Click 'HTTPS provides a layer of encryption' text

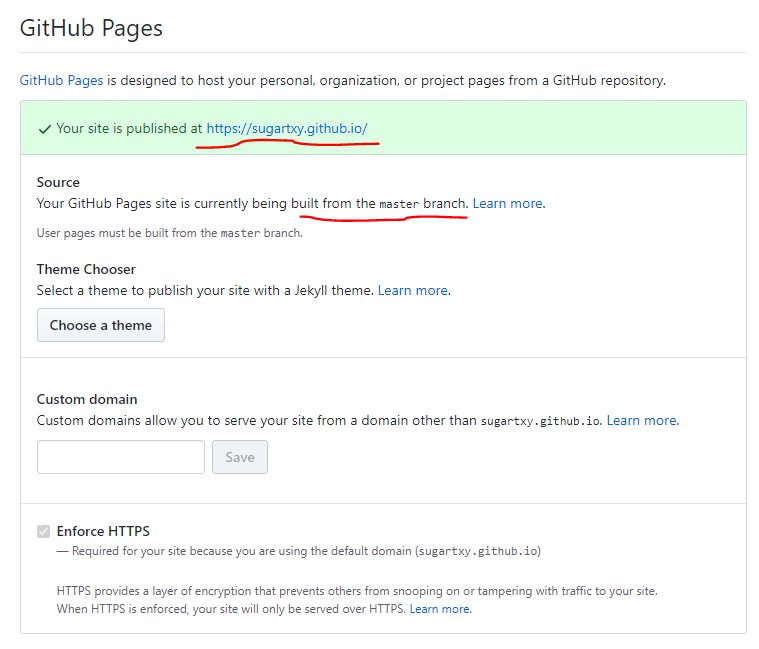point(357,591)
